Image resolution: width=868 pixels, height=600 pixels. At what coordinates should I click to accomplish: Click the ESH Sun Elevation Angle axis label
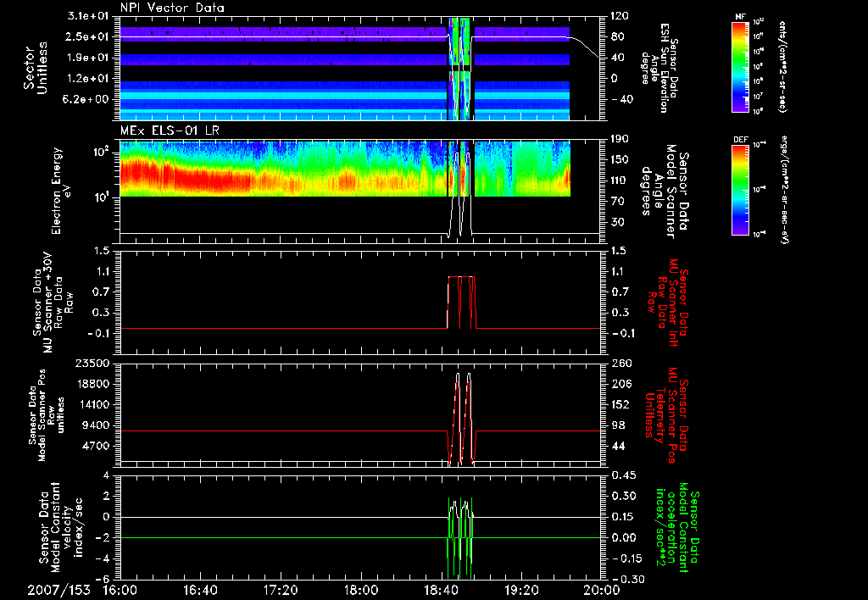pos(664,68)
